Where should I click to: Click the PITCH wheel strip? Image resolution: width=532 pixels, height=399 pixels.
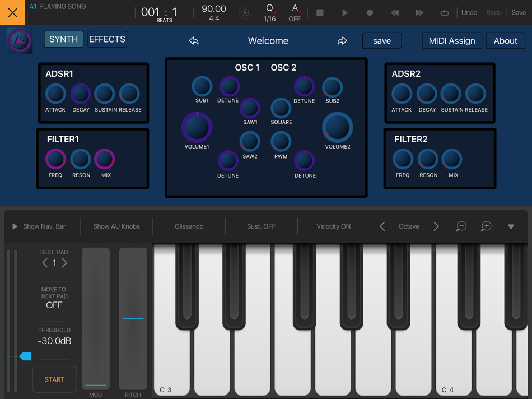pos(133,318)
